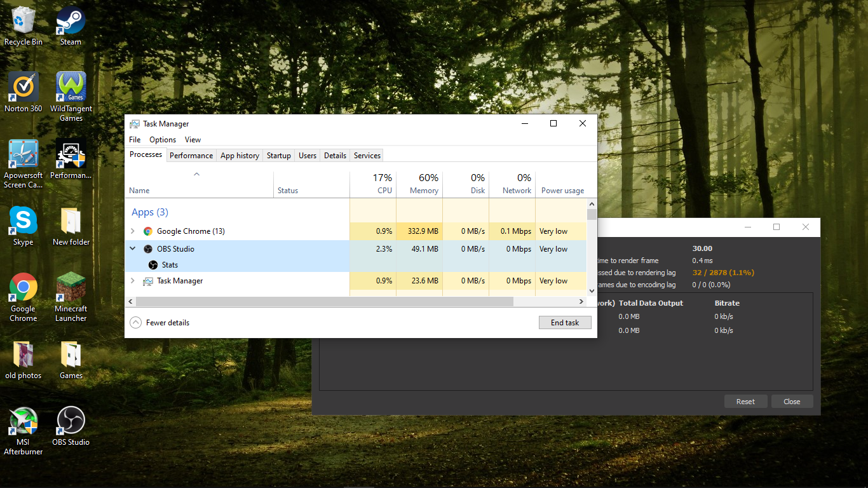Select the Norton 360 desktop icon
The height and width of the screenshot is (488, 868).
[x=24, y=92]
